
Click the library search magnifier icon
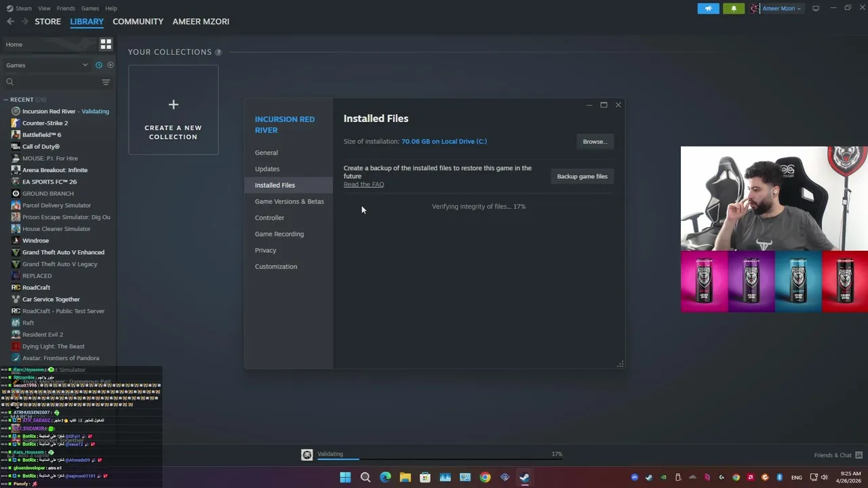[x=9, y=82]
